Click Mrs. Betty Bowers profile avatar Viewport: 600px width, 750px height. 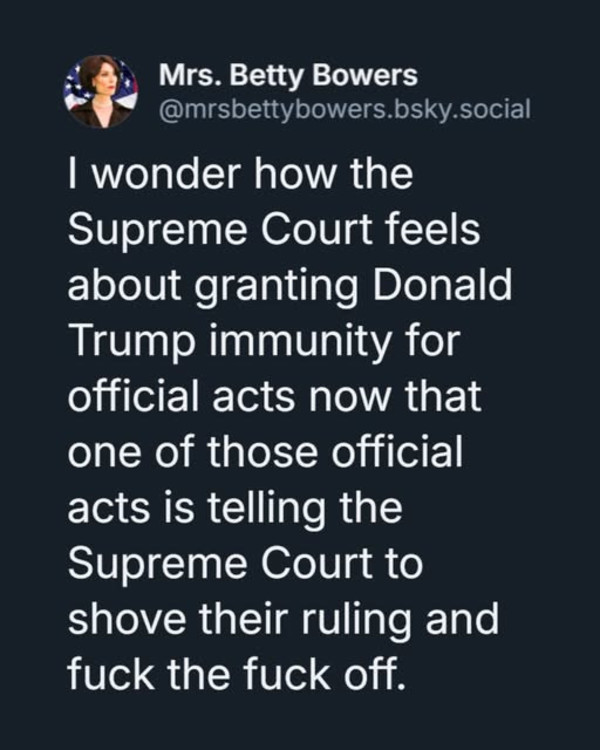100,90
